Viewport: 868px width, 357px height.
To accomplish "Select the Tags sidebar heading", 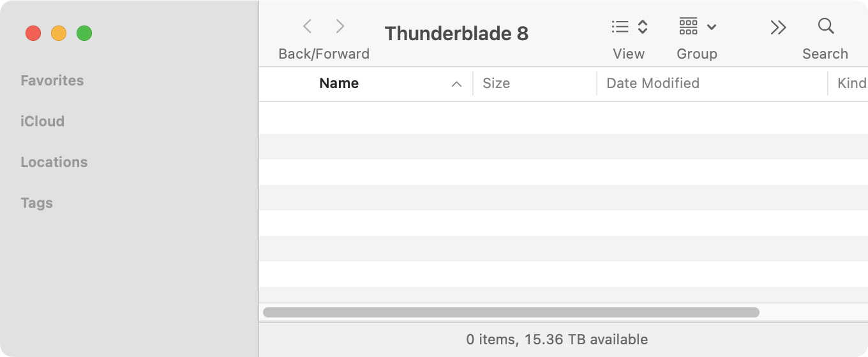I will (x=37, y=203).
